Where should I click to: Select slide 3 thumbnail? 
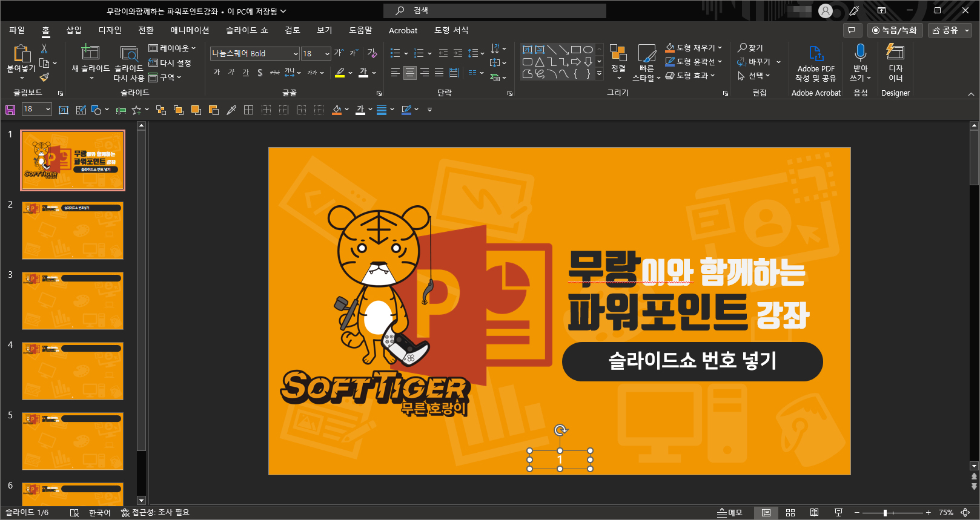click(73, 301)
